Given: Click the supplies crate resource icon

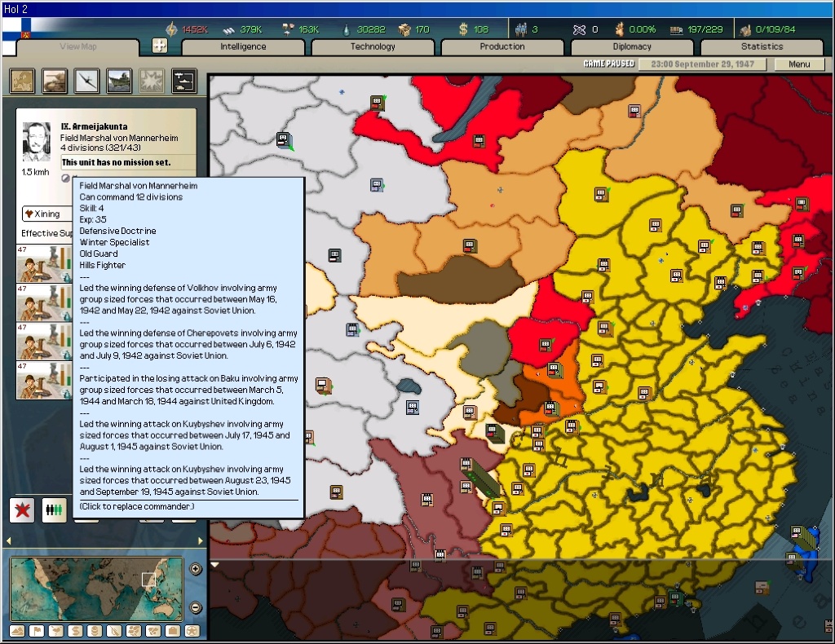Looking at the screenshot, I should 404,30.
